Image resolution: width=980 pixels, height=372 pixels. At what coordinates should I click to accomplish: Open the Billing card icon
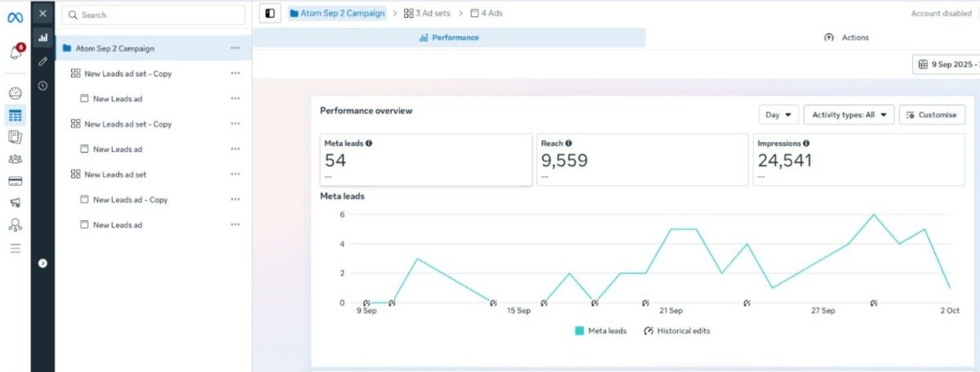point(15,181)
